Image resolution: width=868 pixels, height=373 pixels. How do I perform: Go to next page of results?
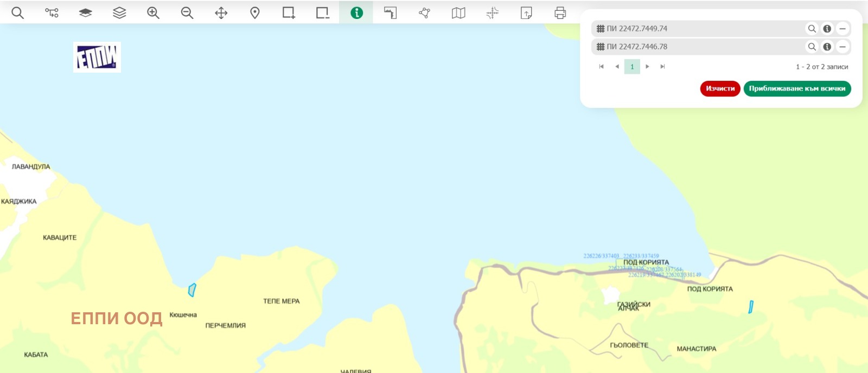tap(647, 67)
